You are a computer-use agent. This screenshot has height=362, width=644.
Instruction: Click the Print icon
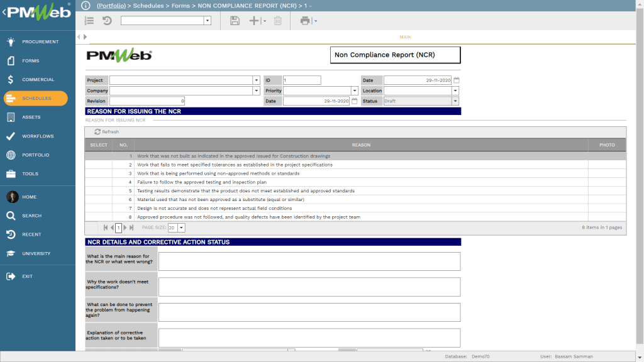point(305,21)
